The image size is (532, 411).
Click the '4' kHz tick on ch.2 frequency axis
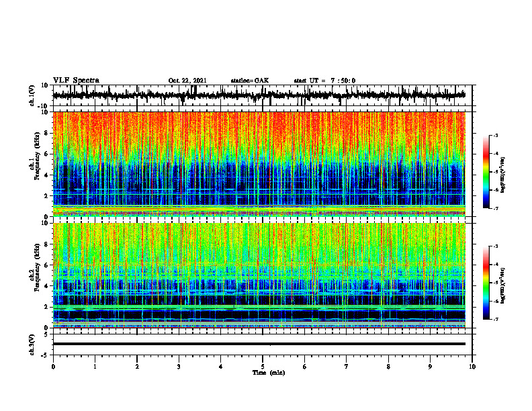tap(46, 286)
